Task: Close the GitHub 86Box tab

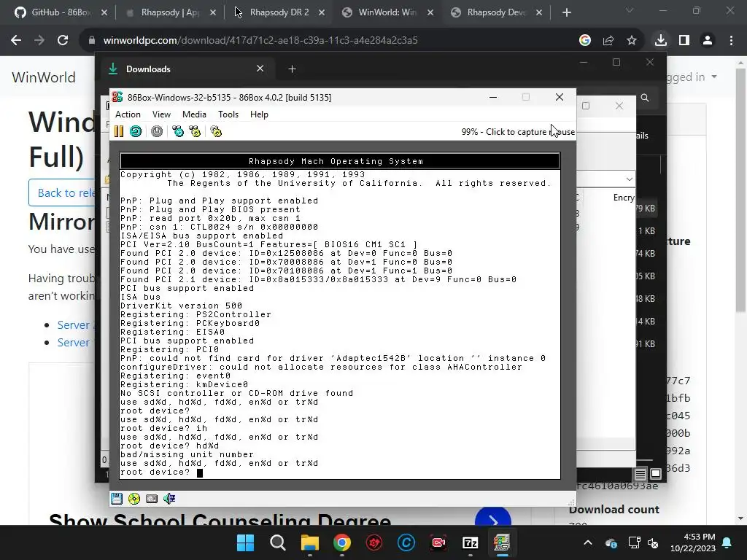Action: pyautogui.click(x=104, y=13)
